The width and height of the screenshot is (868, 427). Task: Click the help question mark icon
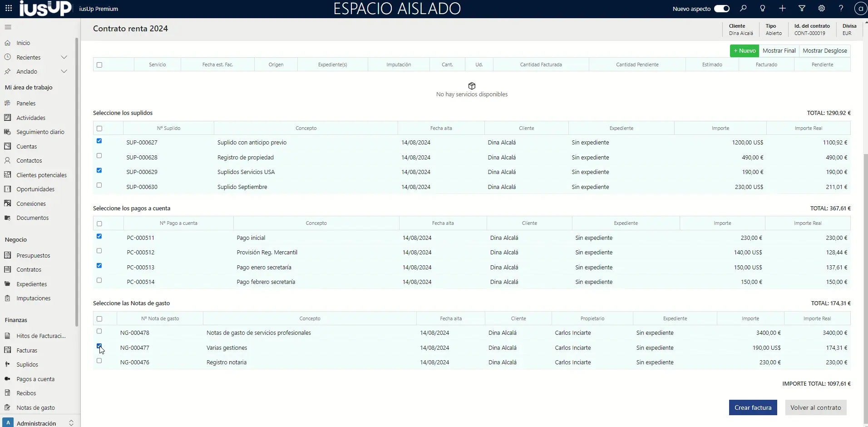[x=841, y=9]
